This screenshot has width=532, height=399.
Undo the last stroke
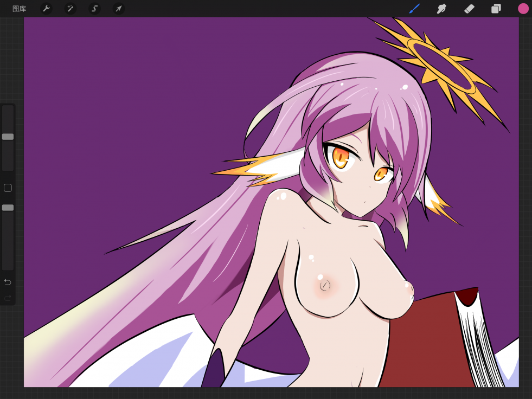pos(8,282)
